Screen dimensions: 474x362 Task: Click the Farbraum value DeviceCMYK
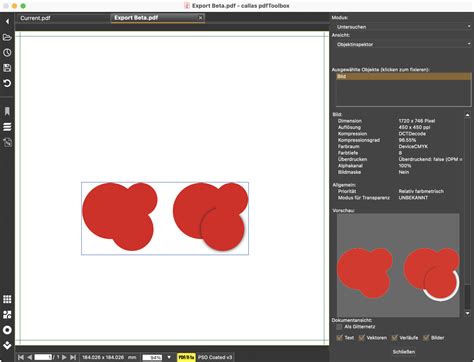pos(413,146)
